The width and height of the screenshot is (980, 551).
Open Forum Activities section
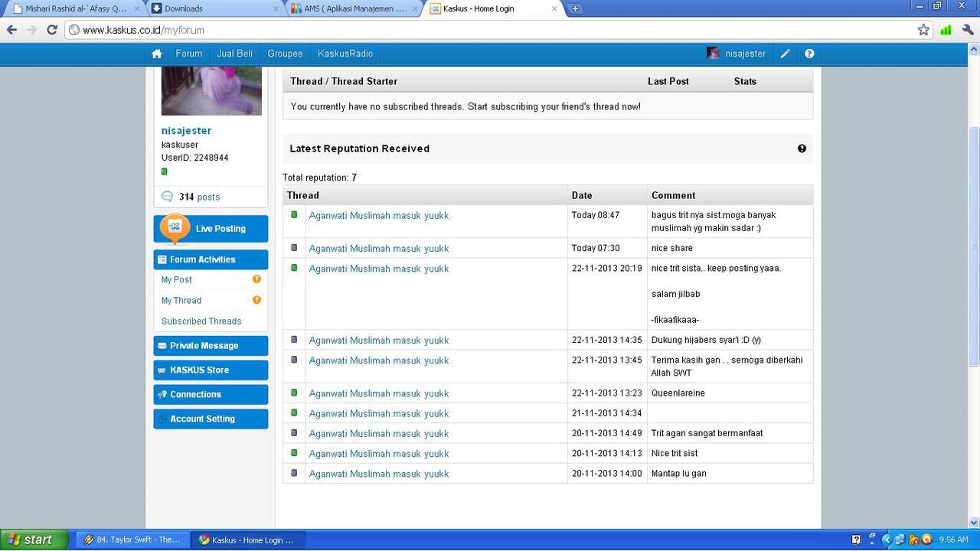(x=211, y=259)
